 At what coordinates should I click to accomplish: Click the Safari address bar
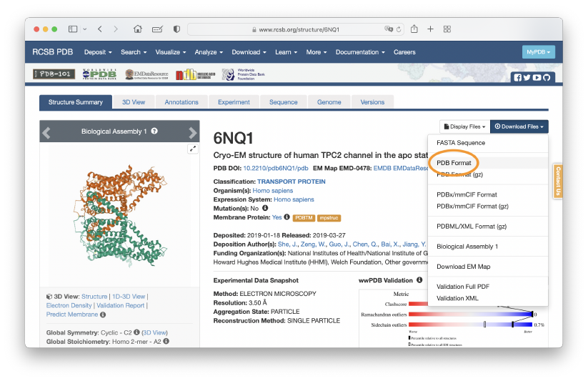point(296,29)
